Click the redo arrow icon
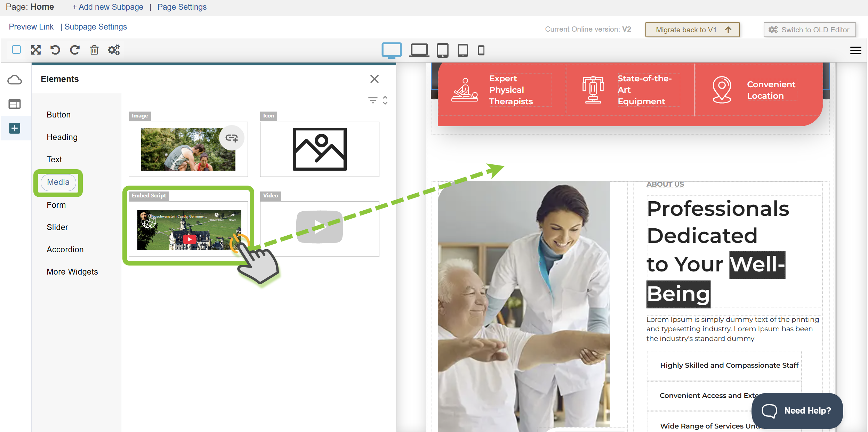This screenshot has height=432, width=868. click(x=74, y=50)
